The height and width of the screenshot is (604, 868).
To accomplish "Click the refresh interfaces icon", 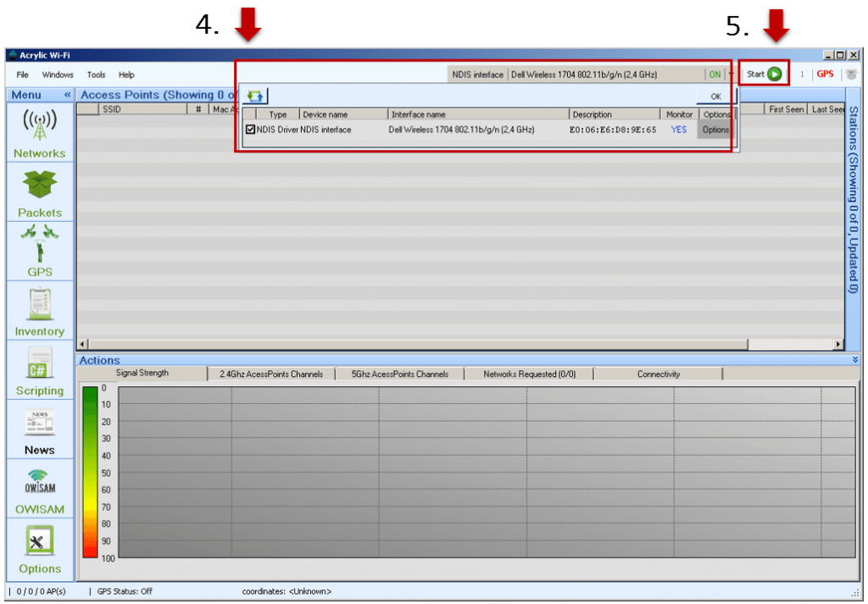I will pyautogui.click(x=255, y=97).
